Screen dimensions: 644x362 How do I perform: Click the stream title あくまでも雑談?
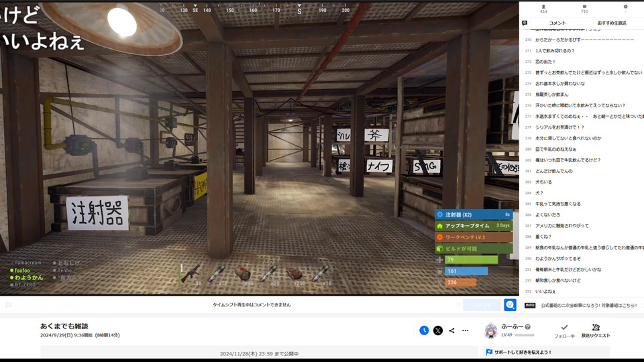64,326
